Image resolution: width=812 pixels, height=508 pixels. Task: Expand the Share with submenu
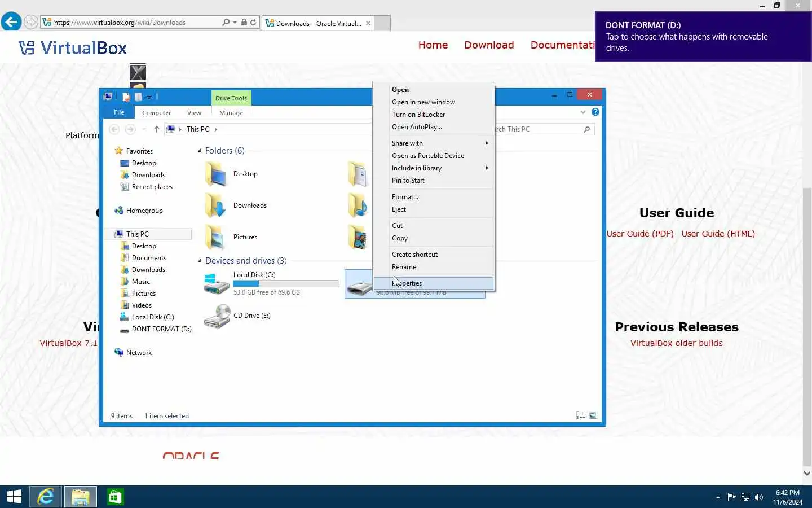pos(434,143)
